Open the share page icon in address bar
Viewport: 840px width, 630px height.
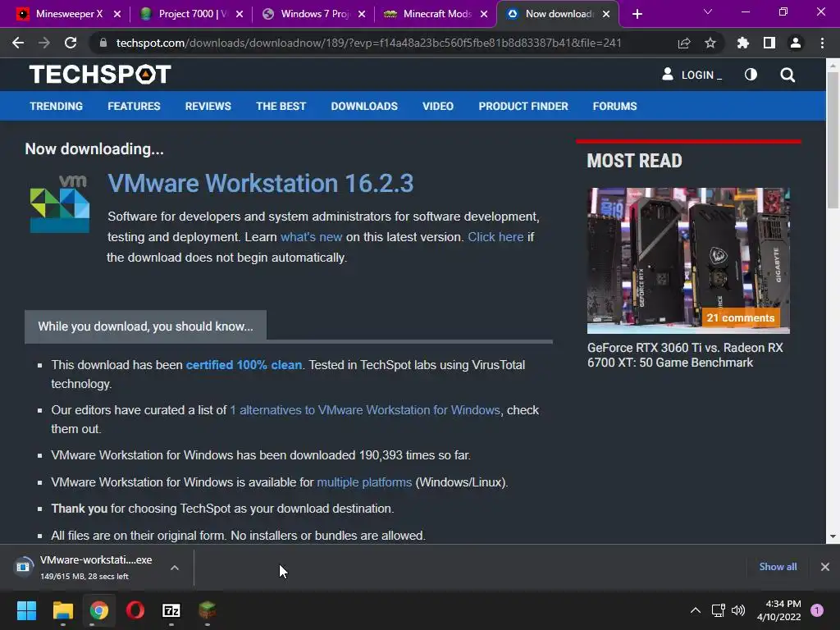pos(684,43)
